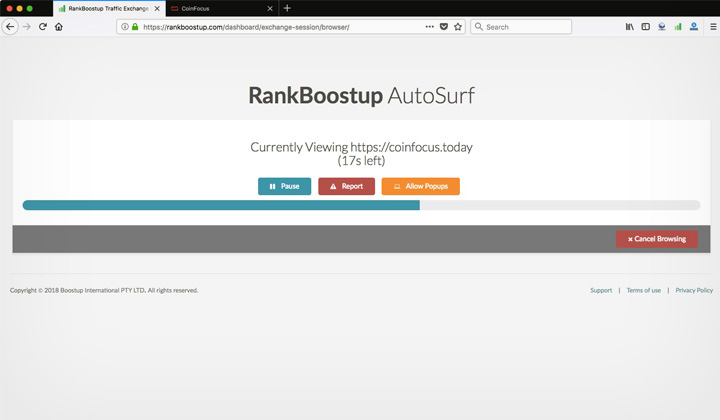Cancel Browsing session

(657, 239)
